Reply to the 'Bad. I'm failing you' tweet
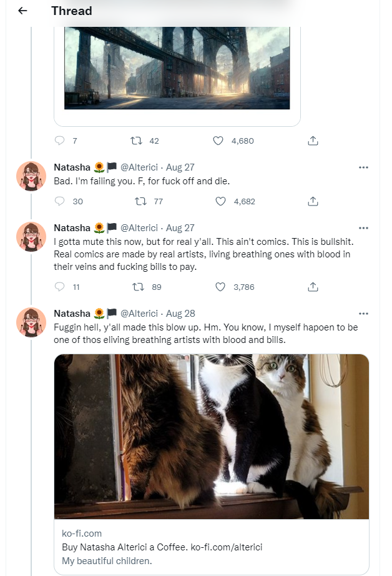 click(x=60, y=201)
